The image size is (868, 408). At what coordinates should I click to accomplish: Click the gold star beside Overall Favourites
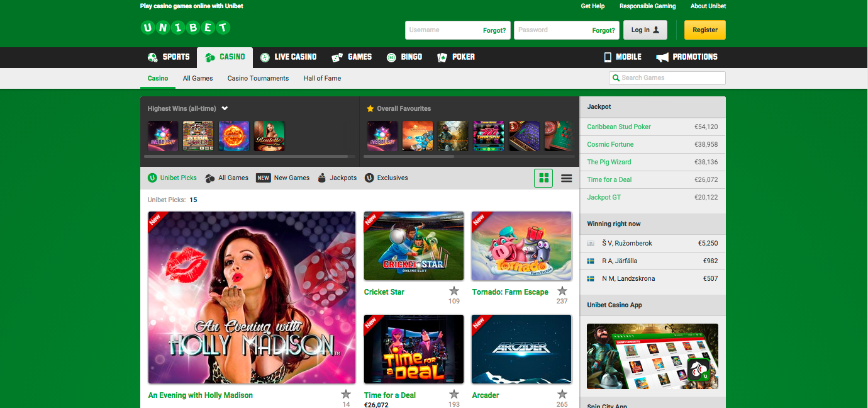point(370,108)
